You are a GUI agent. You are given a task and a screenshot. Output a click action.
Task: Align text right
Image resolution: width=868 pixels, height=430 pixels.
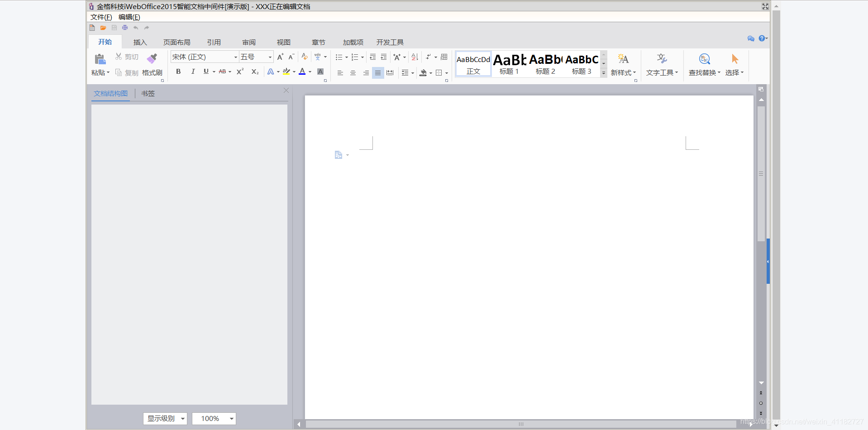pyautogui.click(x=366, y=73)
